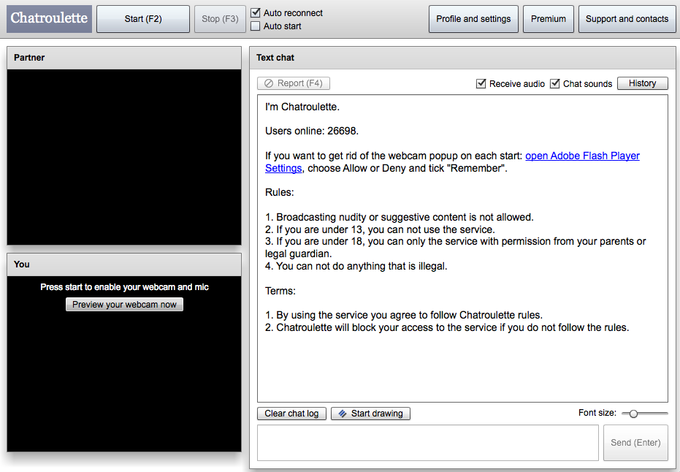680x472 pixels.
Task: Click the 'If you are under 13' rule text
Action: point(380,229)
